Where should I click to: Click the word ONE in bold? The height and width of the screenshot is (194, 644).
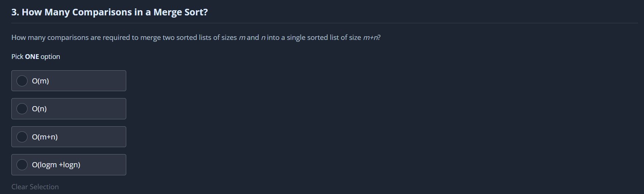click(x=32, y=56)
